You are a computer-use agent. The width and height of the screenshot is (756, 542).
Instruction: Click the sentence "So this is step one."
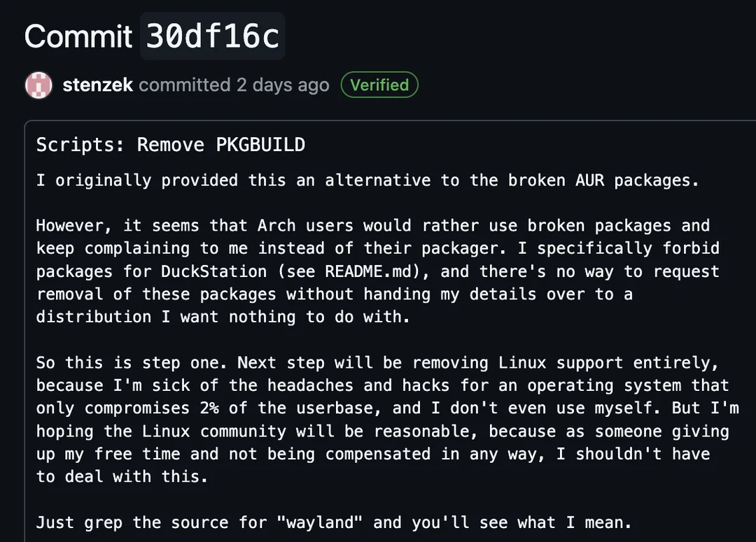coord(132,363)
